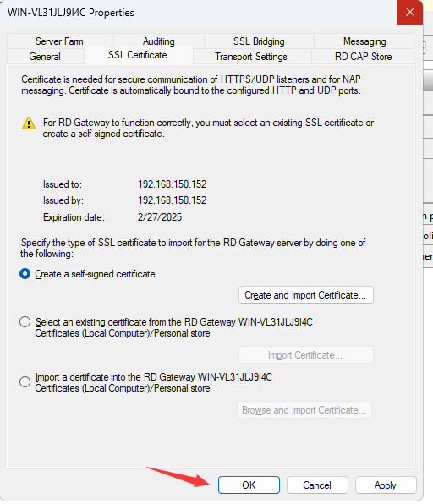Open the SSL Bridging tab
The width and height of the screenshot is (433, 504).
tap(259, 41)
